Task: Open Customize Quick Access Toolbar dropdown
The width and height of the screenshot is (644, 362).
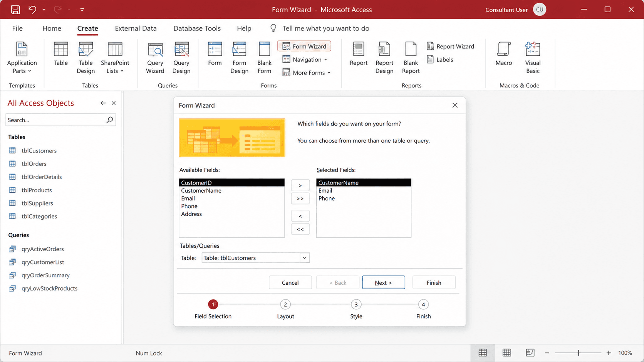Action: click(x=82, y=10)
